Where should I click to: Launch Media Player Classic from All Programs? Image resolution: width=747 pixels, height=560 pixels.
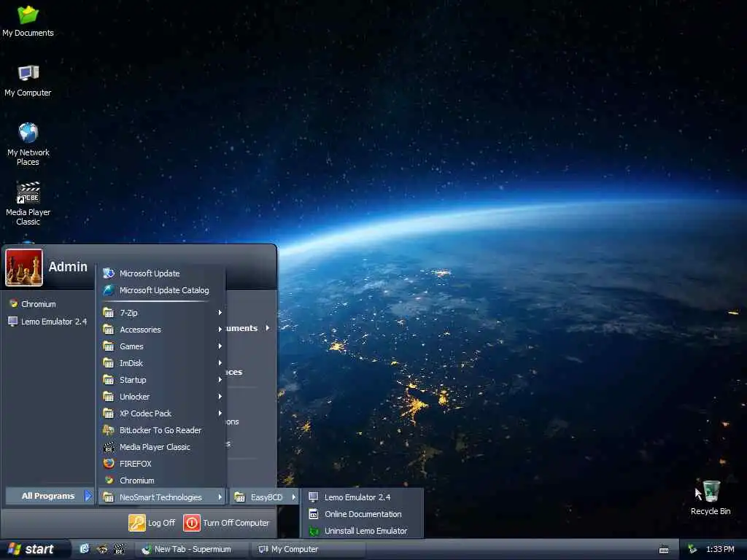[162, 447]
